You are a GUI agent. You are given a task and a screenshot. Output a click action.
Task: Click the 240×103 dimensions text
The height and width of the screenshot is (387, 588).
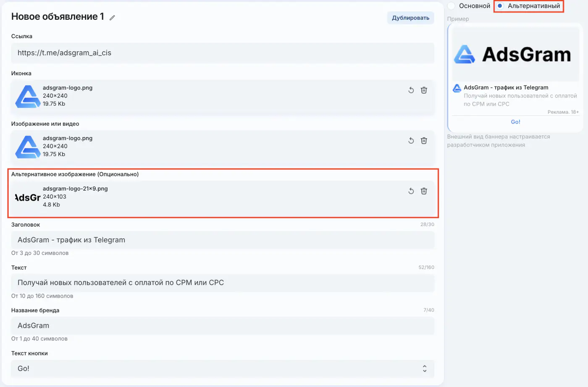[x=55, y=196]
